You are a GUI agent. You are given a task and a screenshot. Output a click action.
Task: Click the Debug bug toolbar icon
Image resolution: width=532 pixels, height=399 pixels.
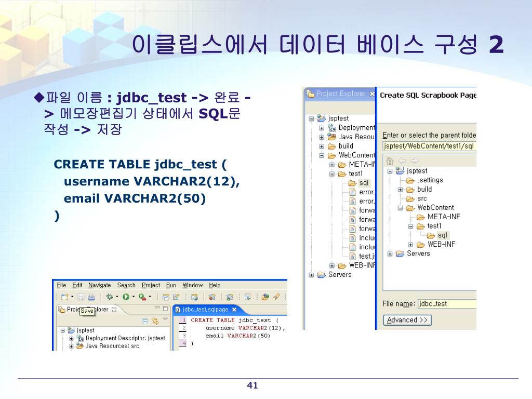click(110, 297)
